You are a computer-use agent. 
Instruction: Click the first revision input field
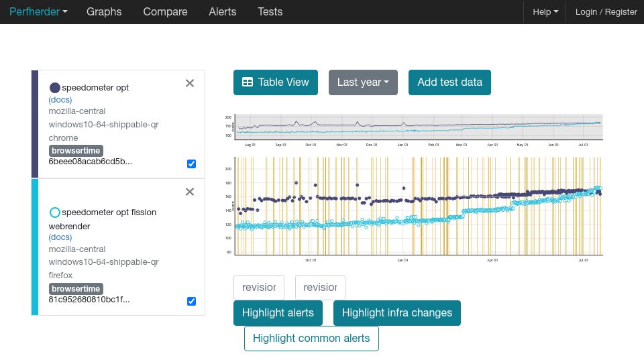tap(259, 288)
